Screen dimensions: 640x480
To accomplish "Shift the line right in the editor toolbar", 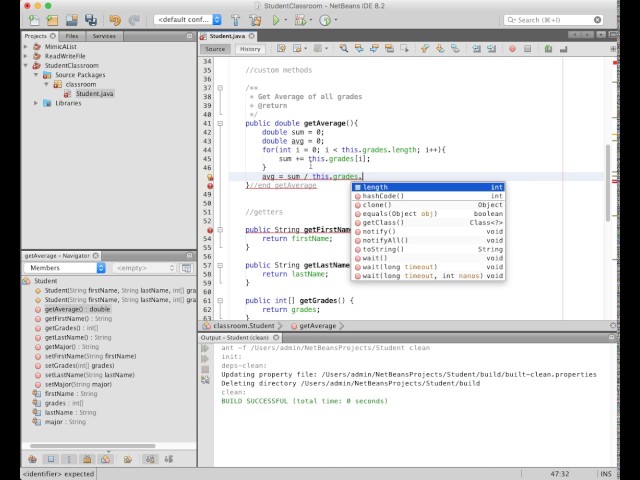I will tap(491, 49).
